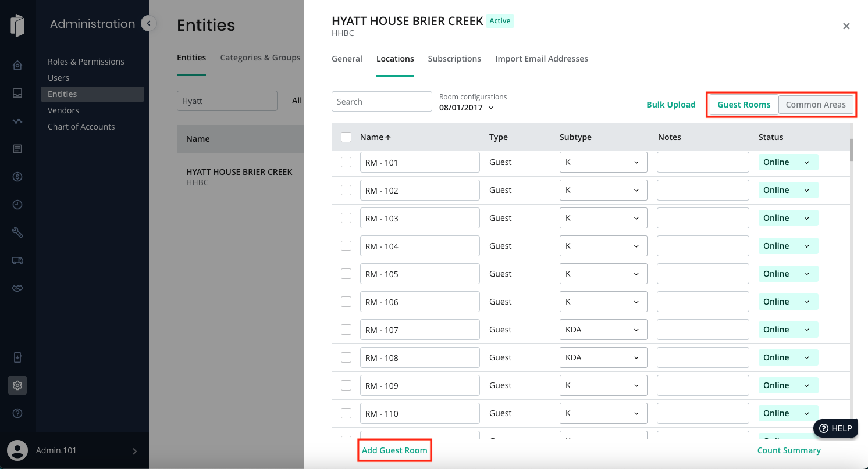Click the settings gear icon in the sidebar

click(x=17, y=385)
